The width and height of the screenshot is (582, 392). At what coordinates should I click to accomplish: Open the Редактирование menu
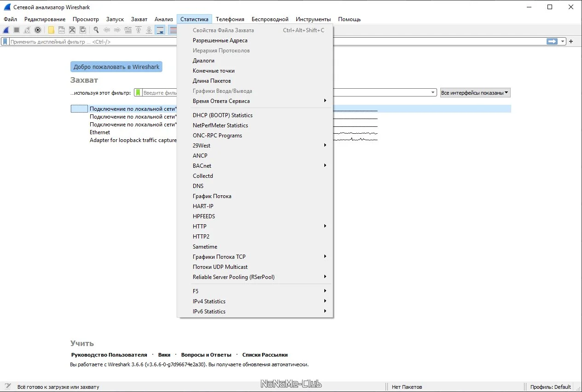click(x=45, y=19)
